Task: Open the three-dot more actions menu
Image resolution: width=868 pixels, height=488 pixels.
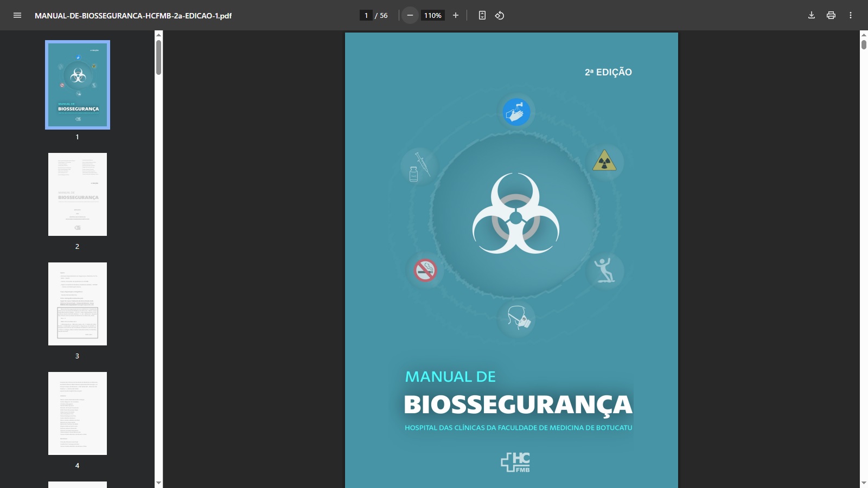Action: coord(851,15)
